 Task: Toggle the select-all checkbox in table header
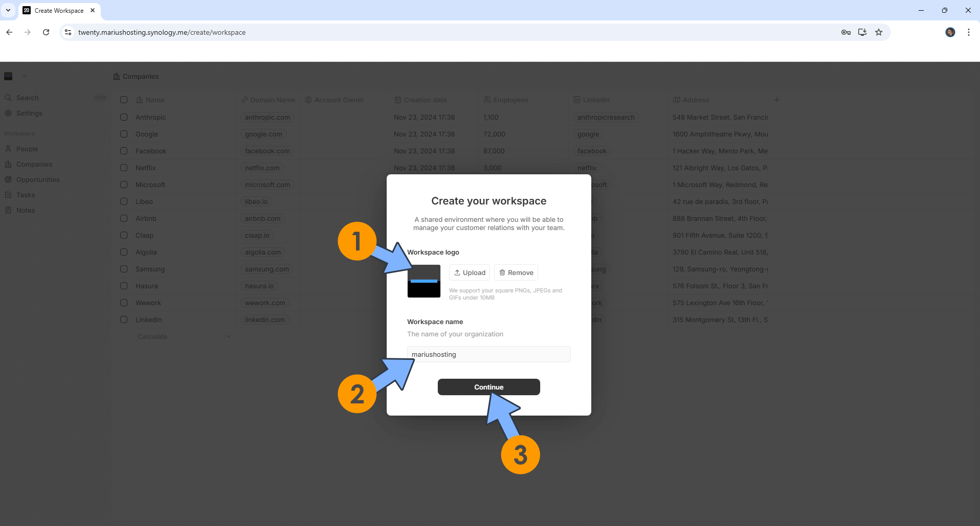click(124, 100)
